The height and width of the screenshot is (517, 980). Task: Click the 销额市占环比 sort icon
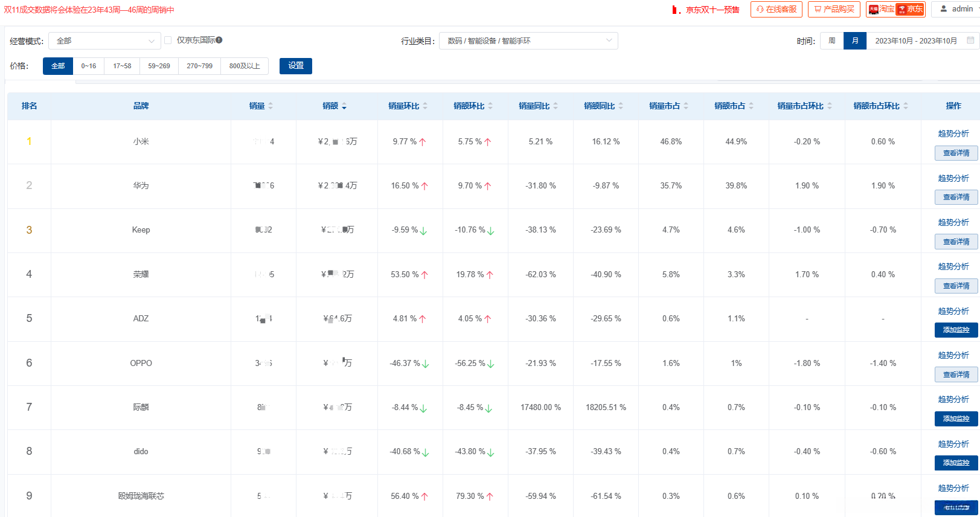[906, 106]
